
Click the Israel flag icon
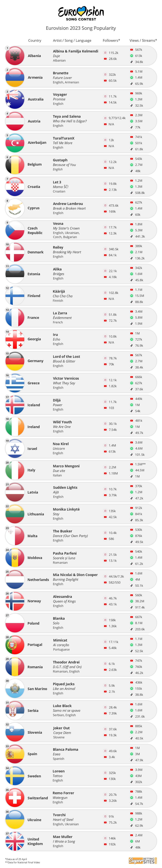[15, 448]
